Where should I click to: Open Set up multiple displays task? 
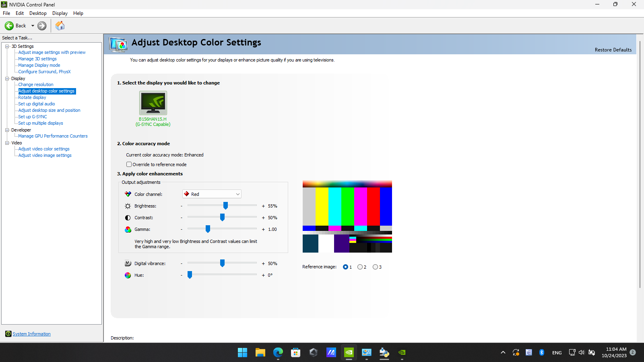point(41,123)
